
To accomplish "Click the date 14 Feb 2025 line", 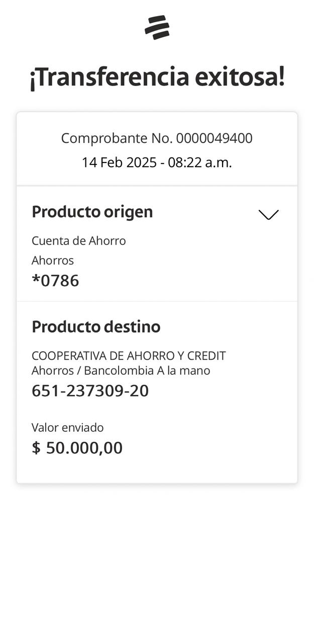I will (x=157, y=163).
